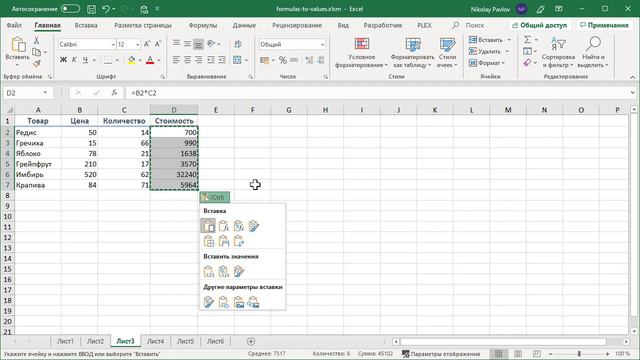640x360 pixels.
Task: Click the Общий доступ share button
Action: click(540, 25)
